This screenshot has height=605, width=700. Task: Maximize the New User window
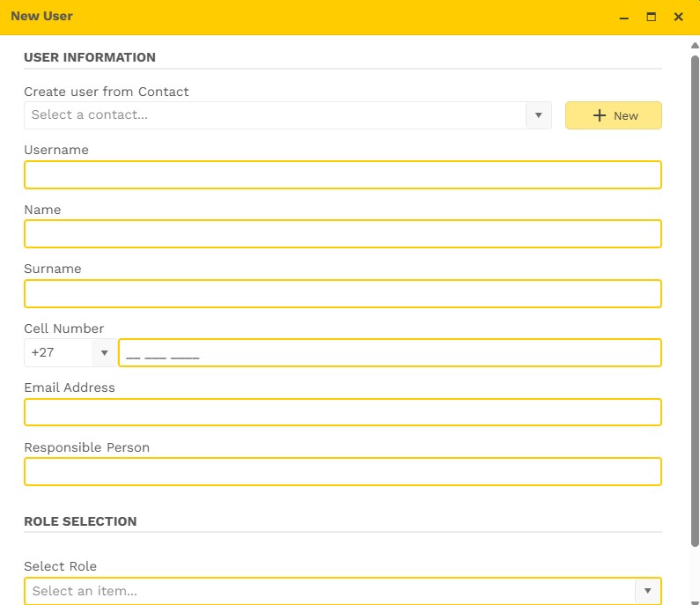[652, 17]
